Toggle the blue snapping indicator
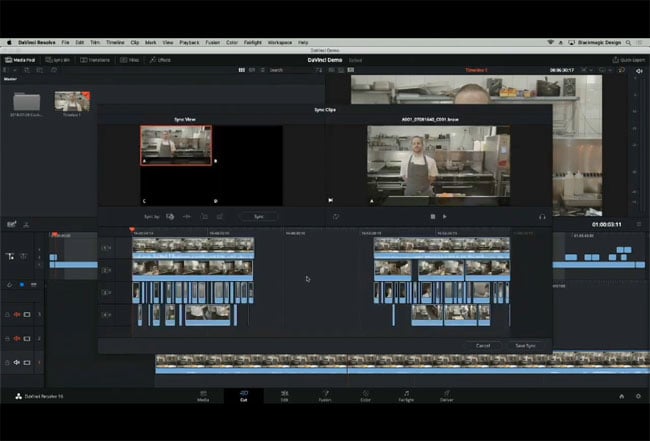This screenshot has height=441, width=650. [22, 285]
